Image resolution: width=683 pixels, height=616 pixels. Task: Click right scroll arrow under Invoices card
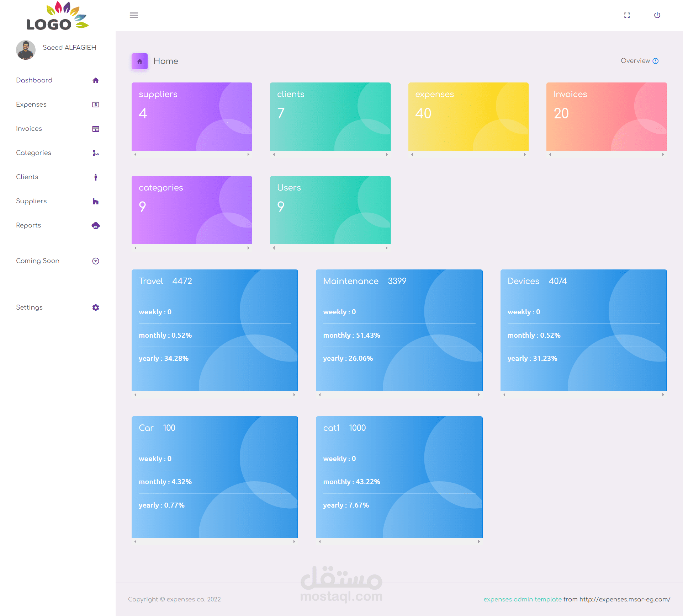(663, 155)
